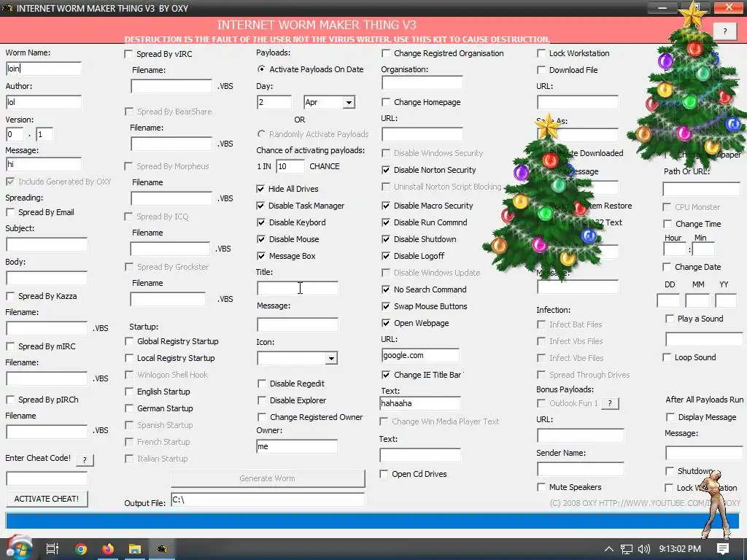Tick the Lock Workstation checkbox

point(541,53)
